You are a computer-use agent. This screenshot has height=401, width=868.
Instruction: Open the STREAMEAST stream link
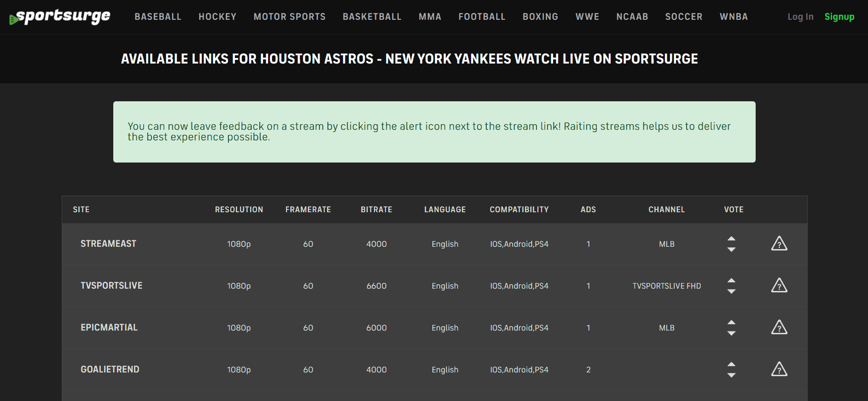pos(109,244)
